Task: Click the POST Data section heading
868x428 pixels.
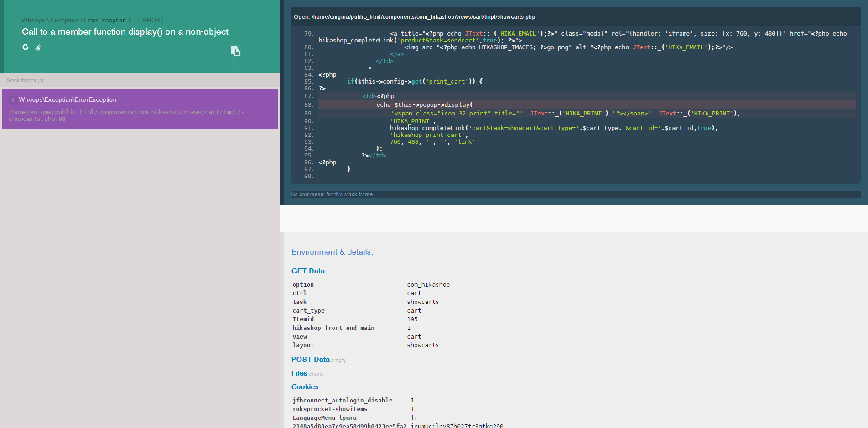Action: click(310, 360)
